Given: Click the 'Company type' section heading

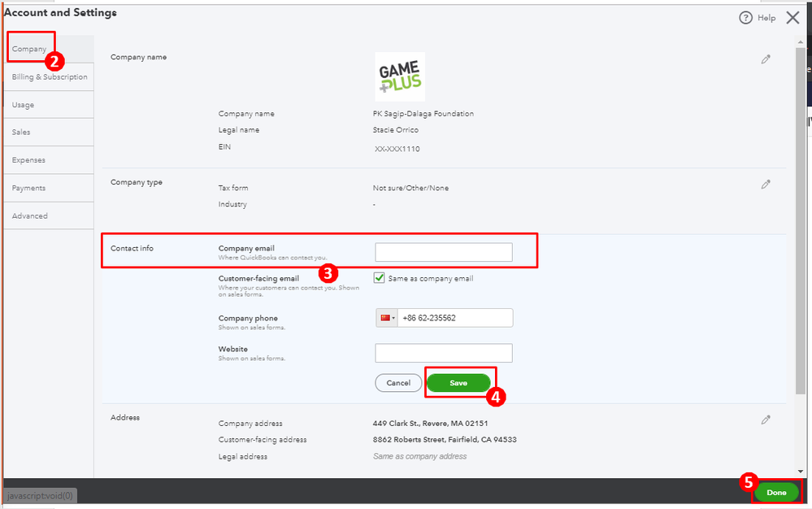Looking at the screenshot, I should click(x=137, y=182).
